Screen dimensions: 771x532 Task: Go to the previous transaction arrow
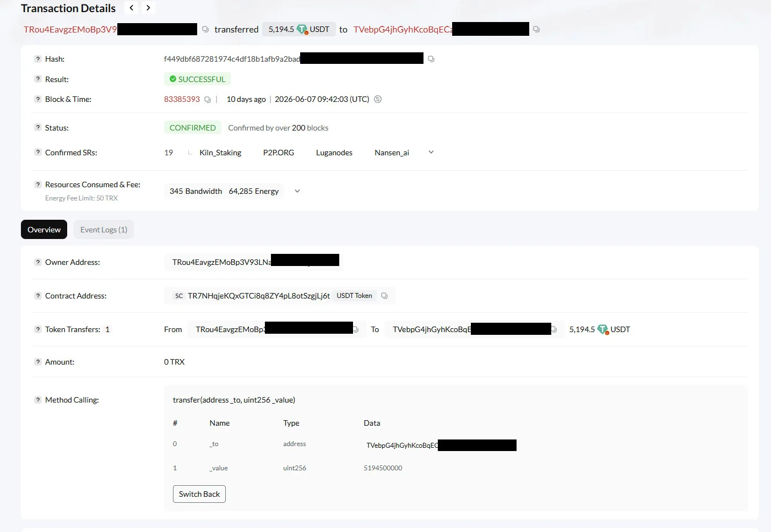tap(131, 8)
